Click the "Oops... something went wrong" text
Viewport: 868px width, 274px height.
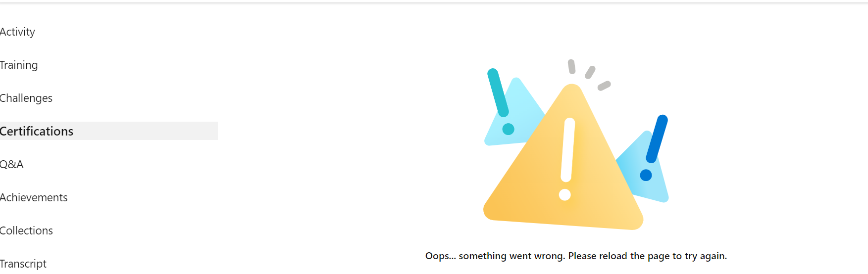(x=495, y=256)
